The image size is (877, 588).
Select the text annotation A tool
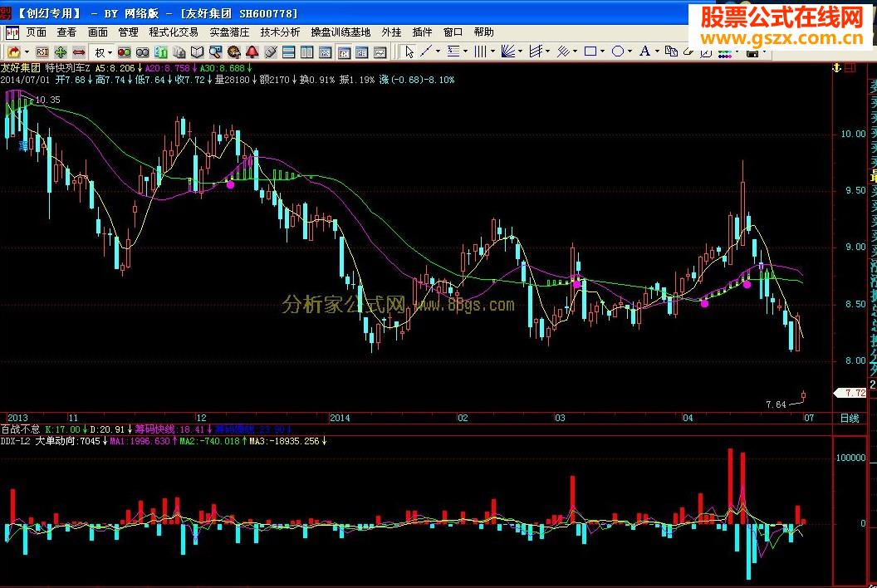[x=644, y=51]
